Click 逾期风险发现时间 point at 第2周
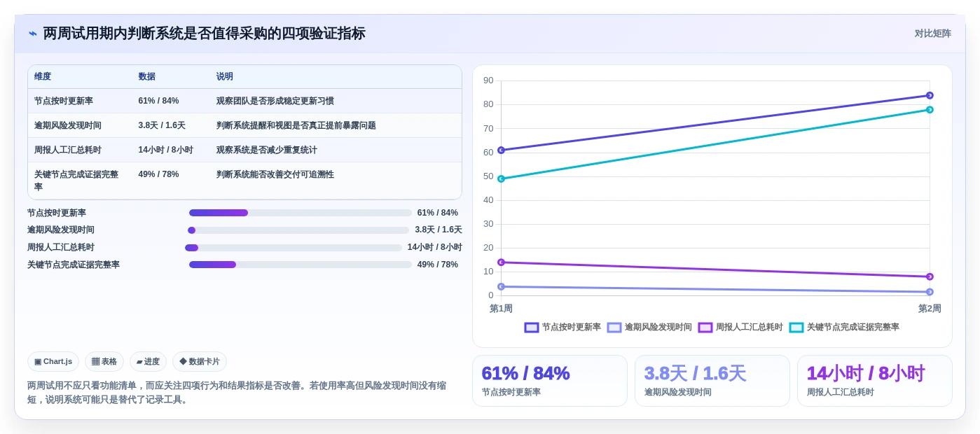 930,292
